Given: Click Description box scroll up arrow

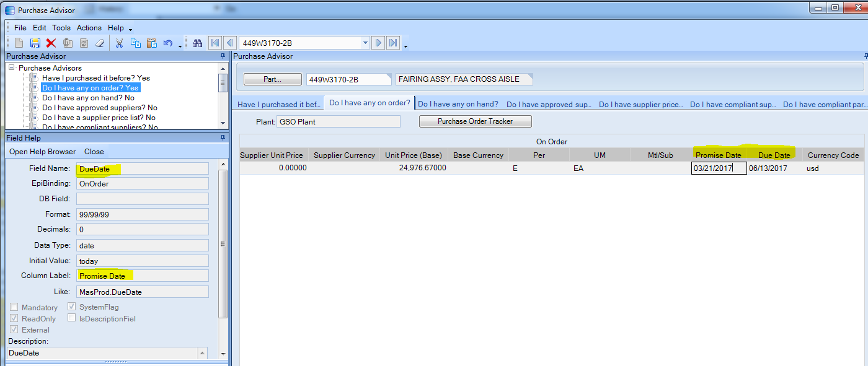Looking at the screenshot, I should (202, 352).
